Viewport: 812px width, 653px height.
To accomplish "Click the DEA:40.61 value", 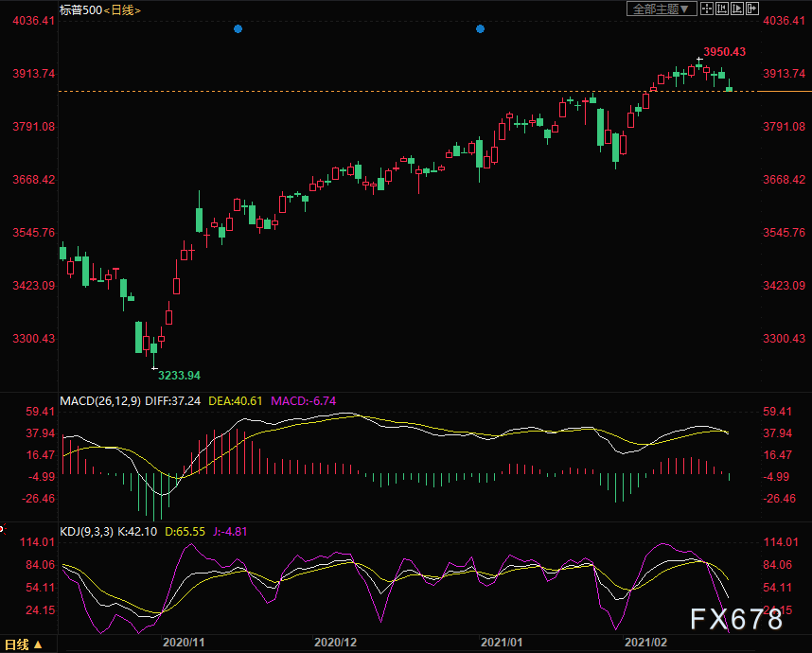I will [235, 401].
